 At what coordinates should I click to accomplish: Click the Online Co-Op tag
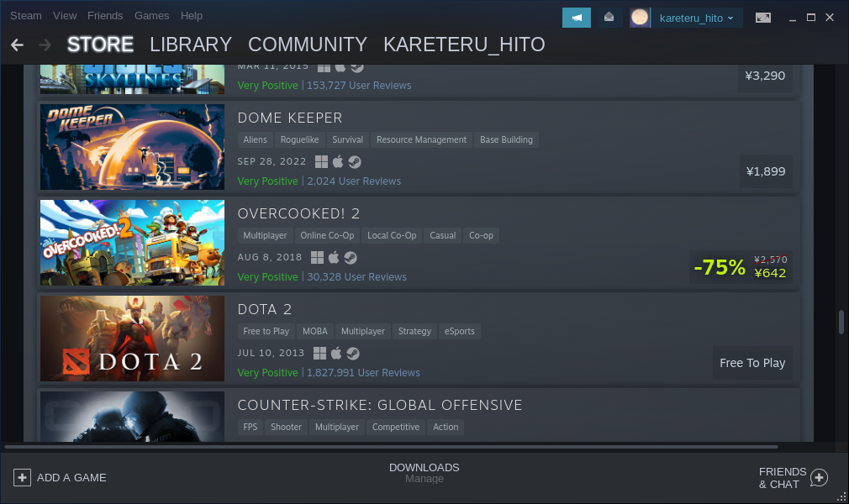tap(327, 235)
